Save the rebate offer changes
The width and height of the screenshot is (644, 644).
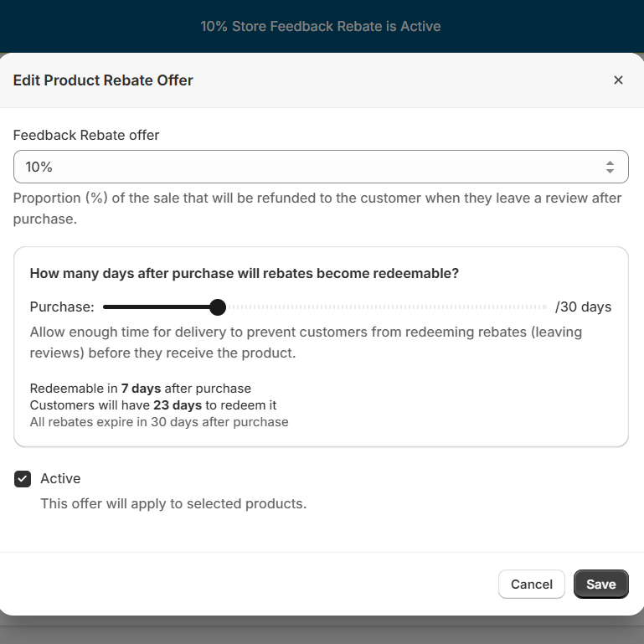click(600, 585)
